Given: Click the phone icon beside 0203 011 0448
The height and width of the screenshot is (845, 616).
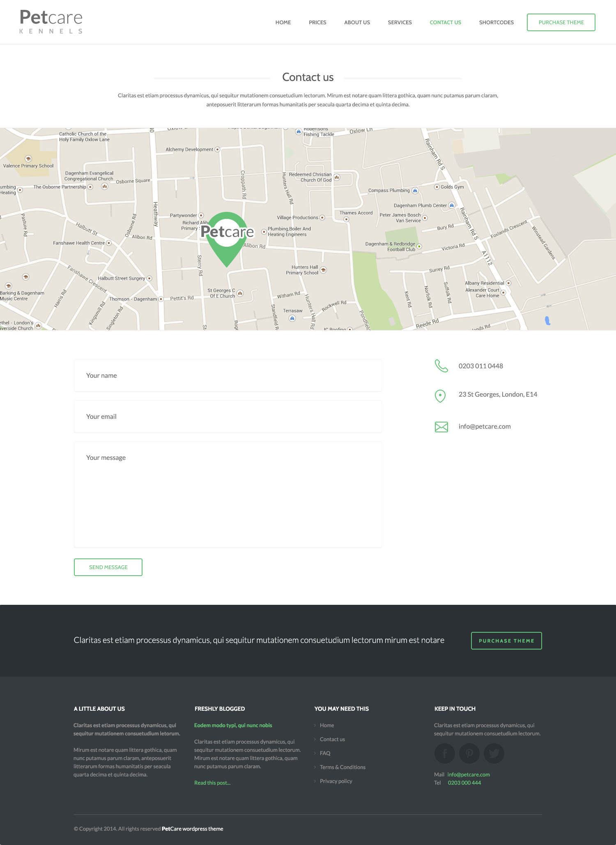Looking at the screenshot, I should [x=441, y=366].
